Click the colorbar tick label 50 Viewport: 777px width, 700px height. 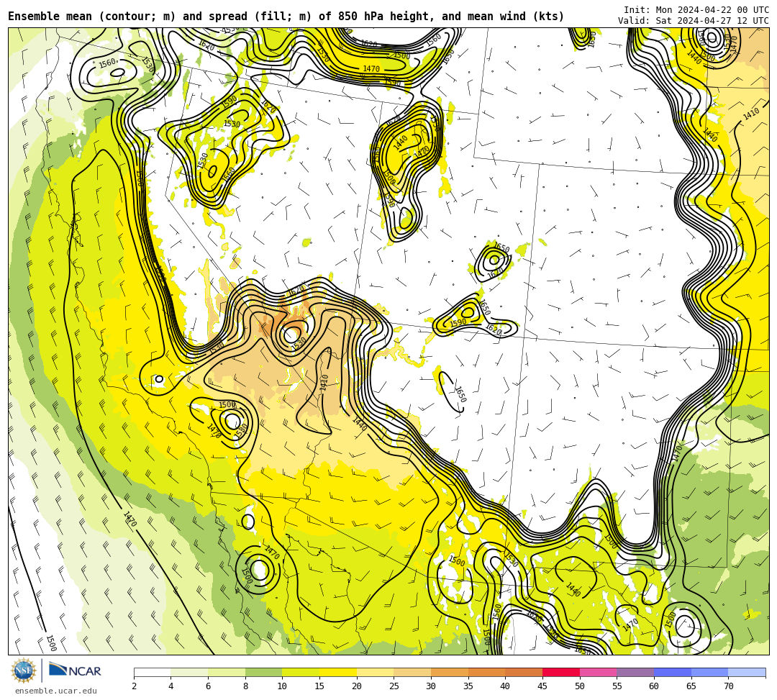pos(580,686)
